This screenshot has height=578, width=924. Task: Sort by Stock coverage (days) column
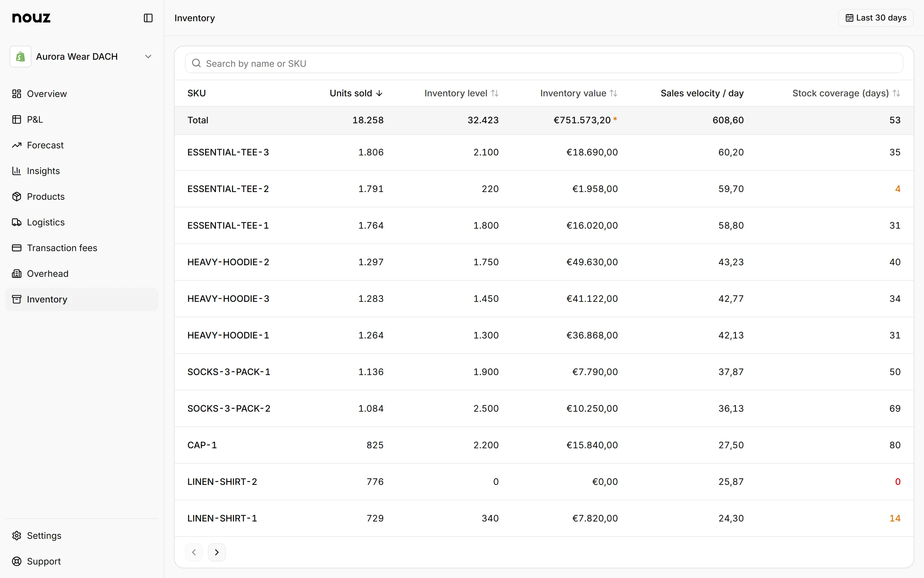pyautogui.click(x=846, y=93)
